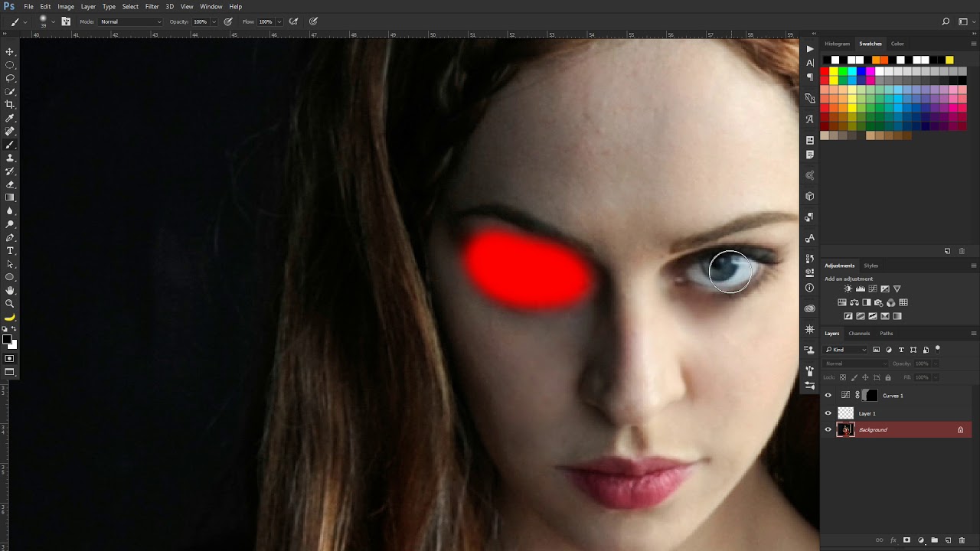Select the Eraser tool

(10, 184)
